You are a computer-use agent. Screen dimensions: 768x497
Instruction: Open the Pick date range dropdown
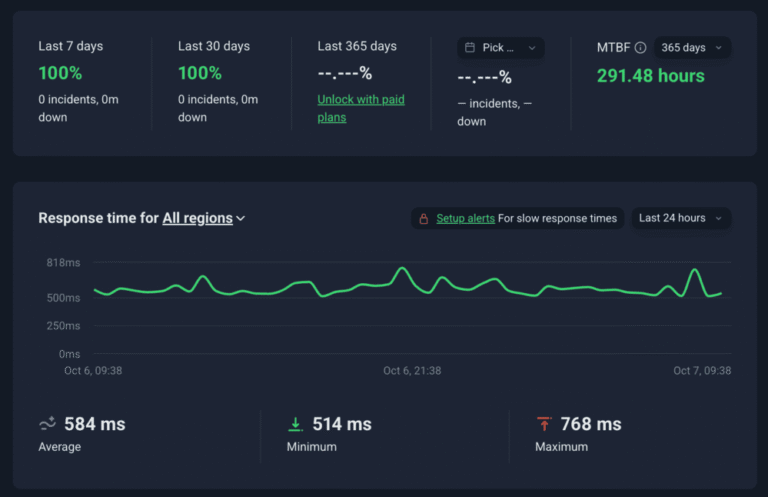(x=501, y=48)
